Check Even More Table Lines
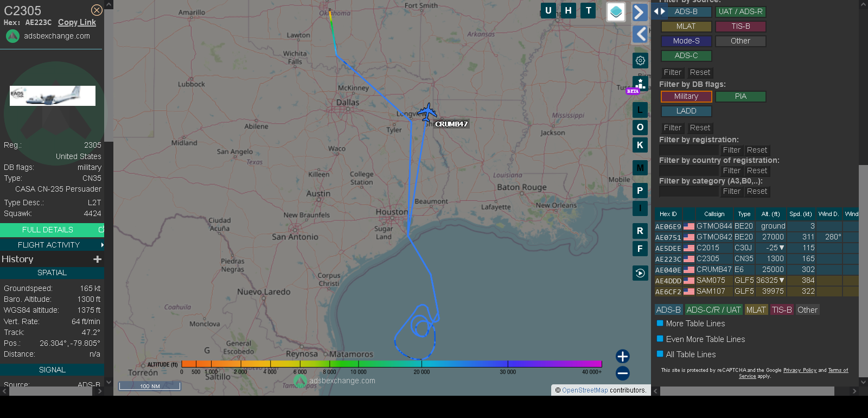 pos(660,339)
